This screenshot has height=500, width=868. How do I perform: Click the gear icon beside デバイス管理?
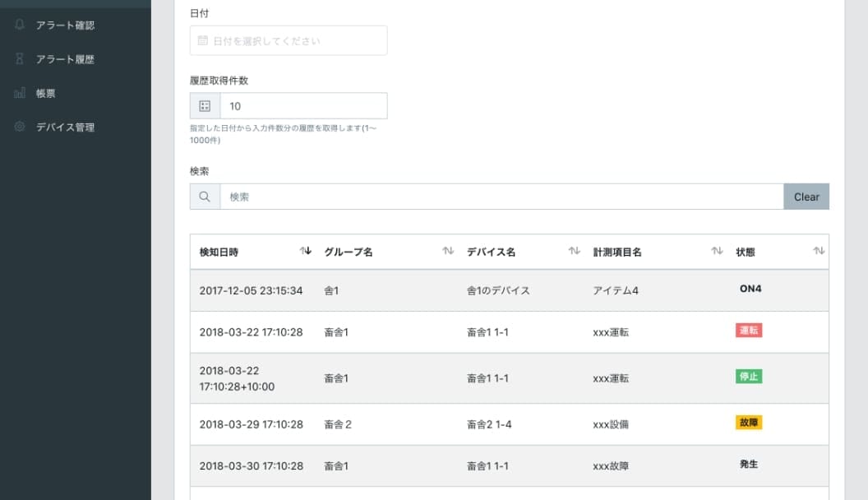coord(20,127)
